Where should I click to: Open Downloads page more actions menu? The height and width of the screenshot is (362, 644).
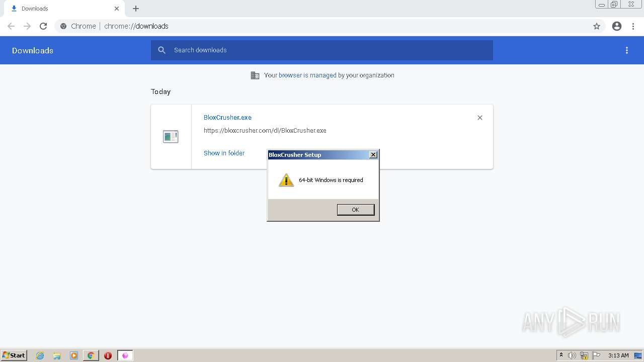tap(627, 50)
